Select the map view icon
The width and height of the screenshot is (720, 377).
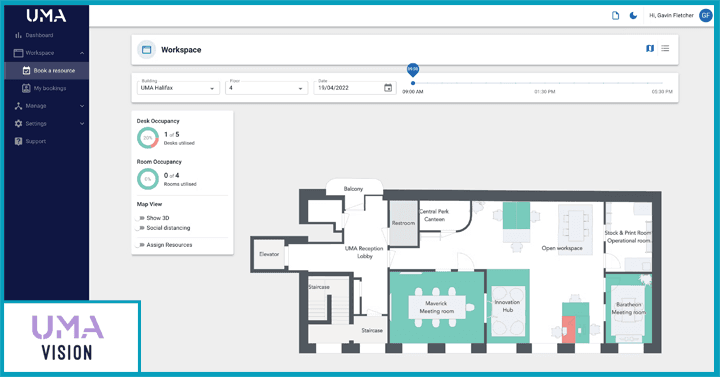point(650,48)
